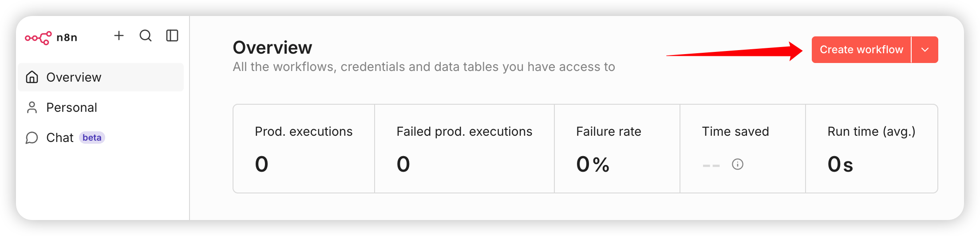The width and height of the screenshot is (980, 236).
Task: Open the Failure rate stat card
Action: pos(617,149)
